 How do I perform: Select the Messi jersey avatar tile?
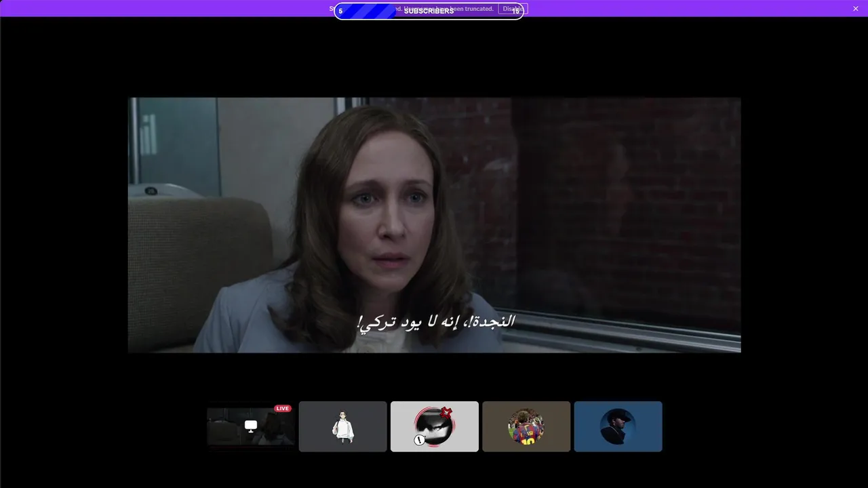(526, 426)
